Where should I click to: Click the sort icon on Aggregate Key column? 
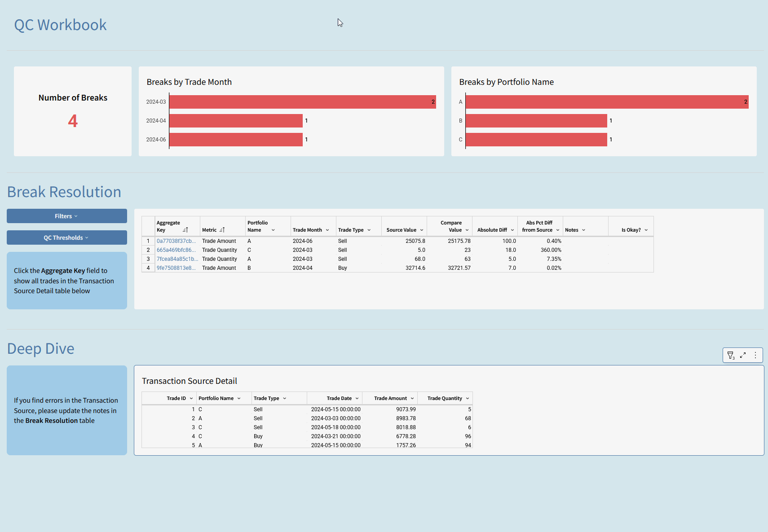pos(185,230)
